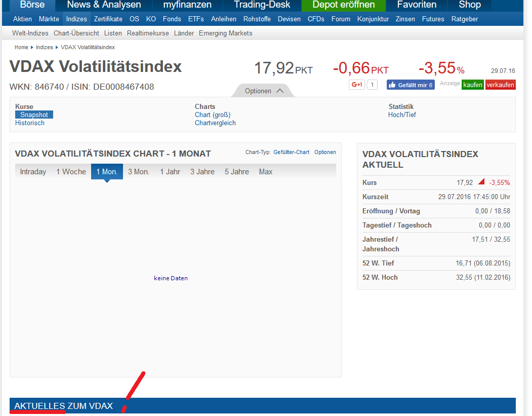
Task: Select Konjunktur in the navigation bar
Action: (x=373, y=19)
